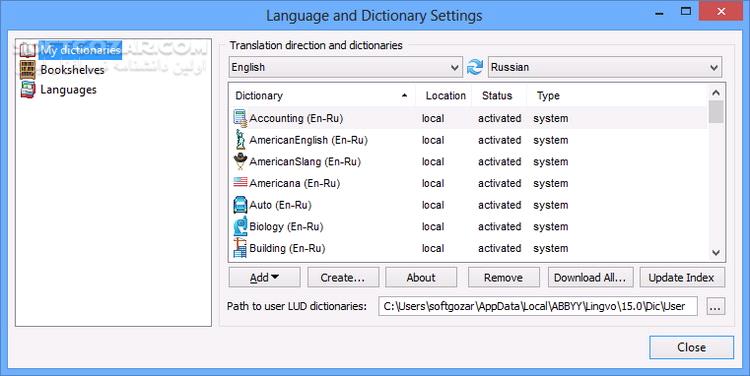
Task: Click the Create... button
Action: tap(343, 277)
